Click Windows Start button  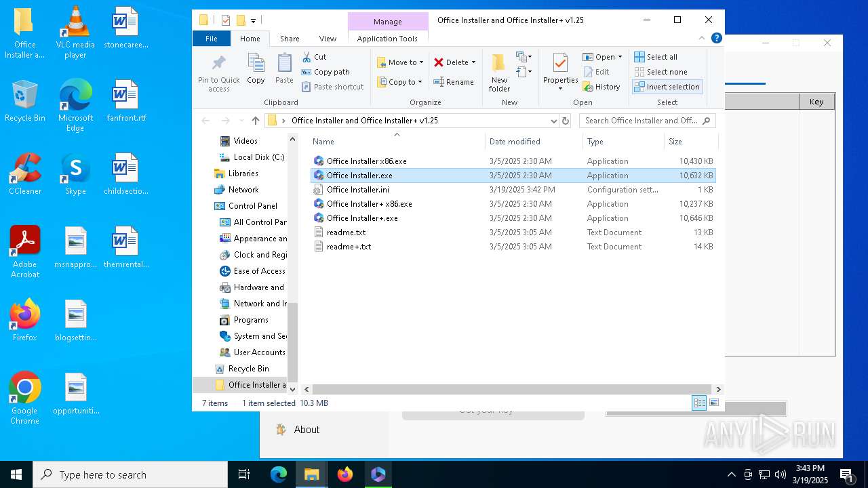point(16,474)
